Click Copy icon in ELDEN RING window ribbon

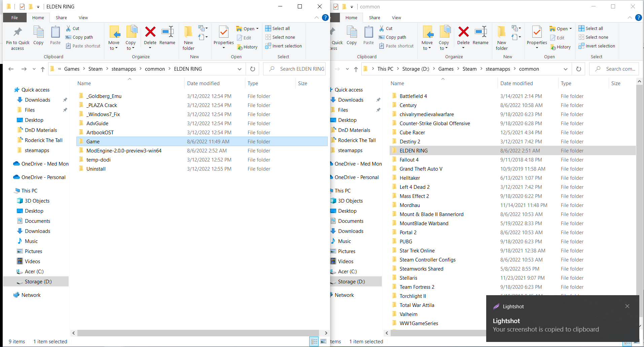(x=38, y=35)
